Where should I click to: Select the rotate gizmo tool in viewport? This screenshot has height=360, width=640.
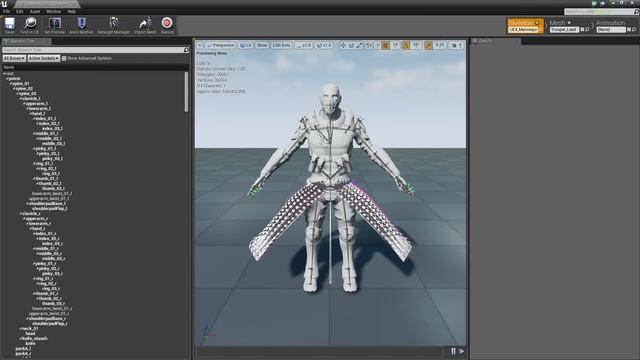(351, 45)
